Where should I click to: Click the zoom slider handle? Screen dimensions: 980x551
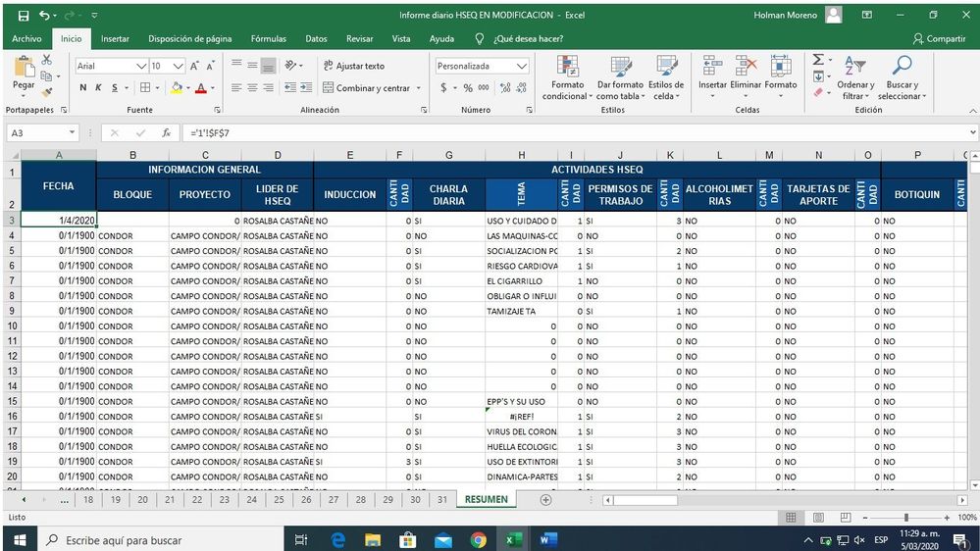(x=905, y=518)
